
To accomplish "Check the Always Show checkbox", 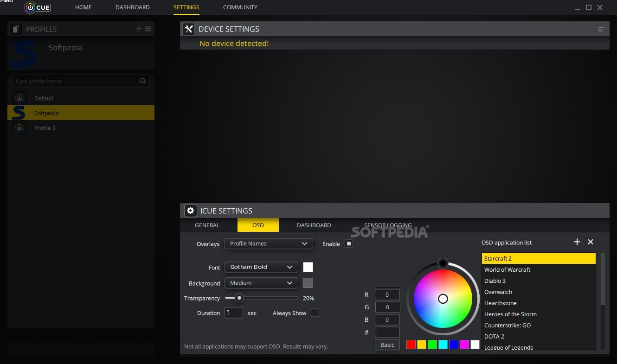I will (315, 313).
